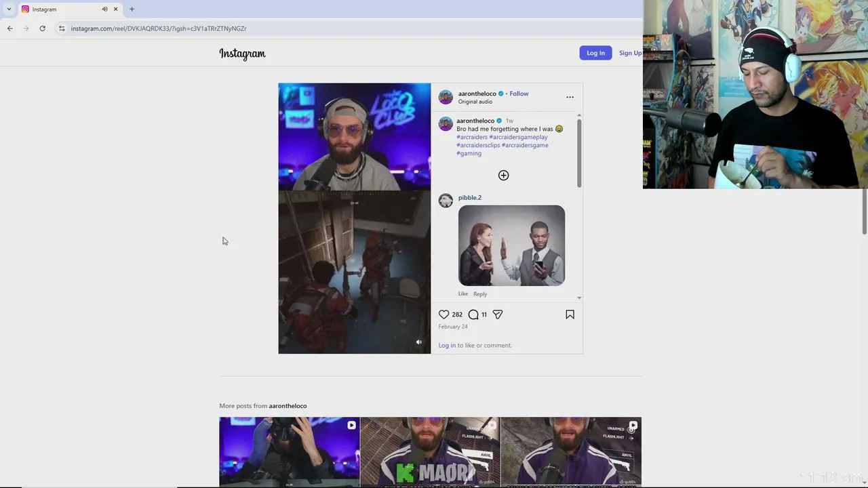The image size is (868, 488).
Task: View site information icon in address bar
Action: click(x=62, y=28)
